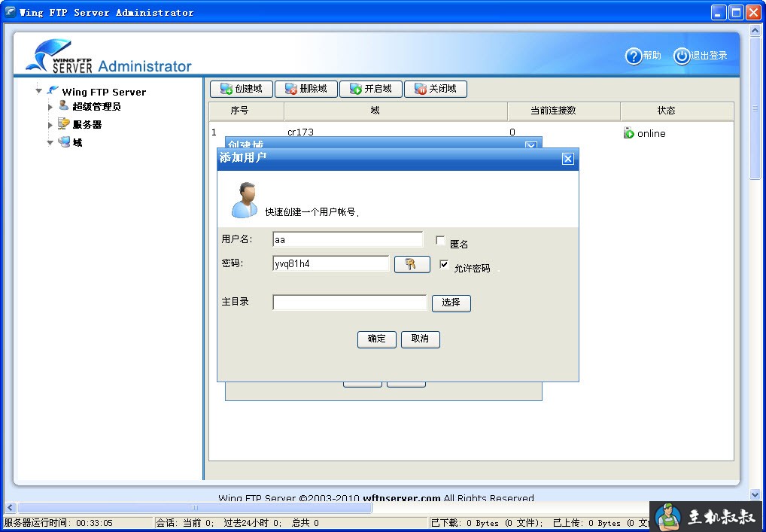The width and height of the screenshot is (766, 532).
Task: Click the user avatar icon in dialog
Action: click(245, 200)
